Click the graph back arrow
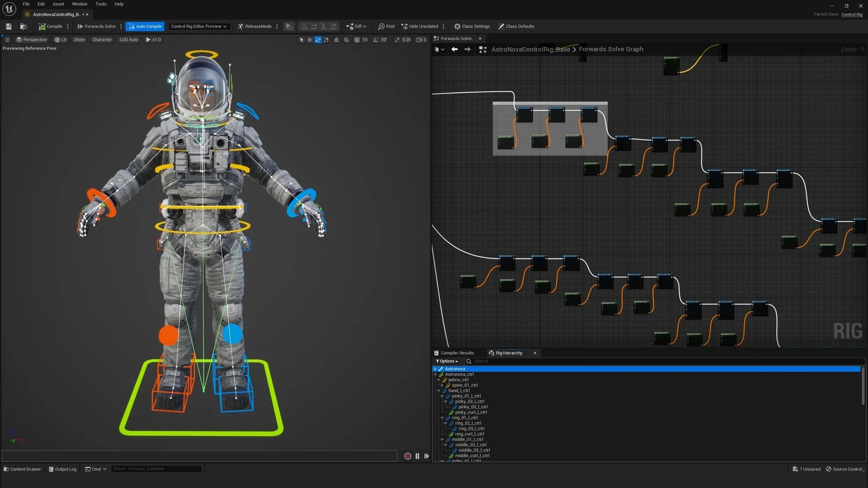The width and height of the screenshot is (868, 488). [x=455, y=49]
